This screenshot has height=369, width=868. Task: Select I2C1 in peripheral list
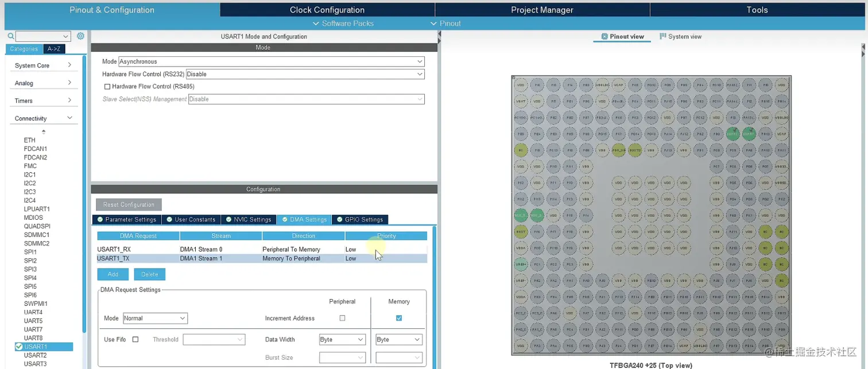30,174
